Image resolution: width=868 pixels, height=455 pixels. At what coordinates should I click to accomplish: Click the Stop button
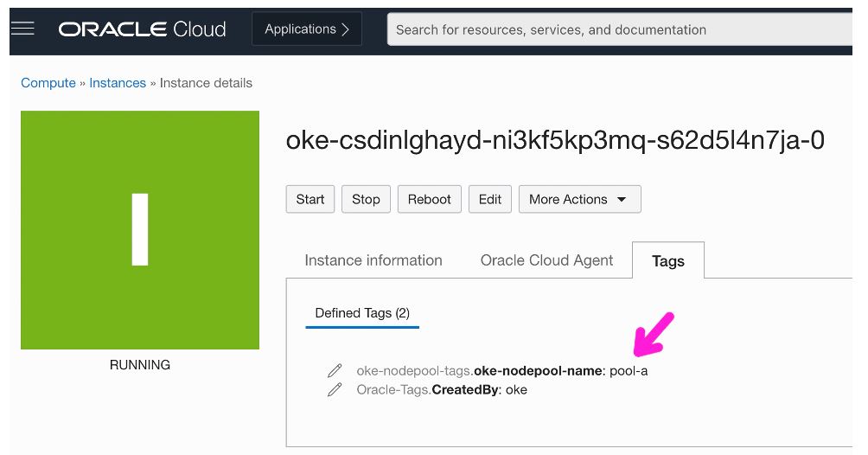click(x=366, y=200)
